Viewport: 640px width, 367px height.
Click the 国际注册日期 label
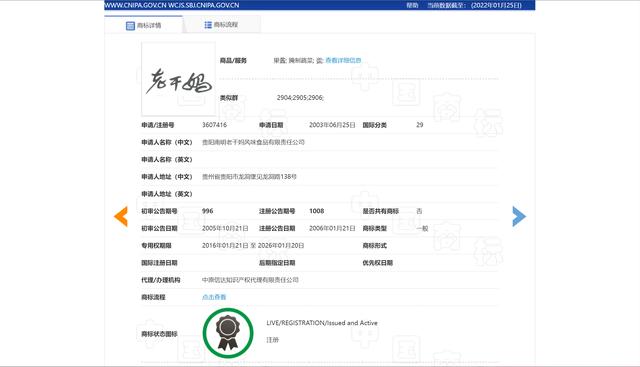[160, 263]
